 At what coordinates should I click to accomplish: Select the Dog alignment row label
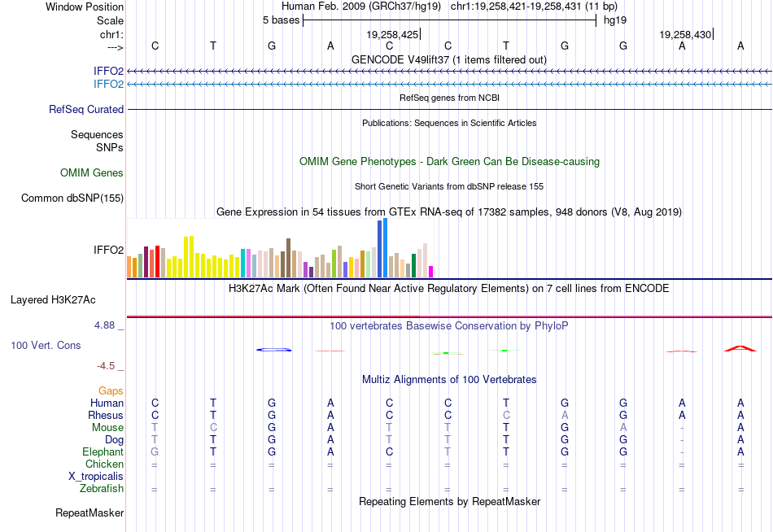[115, 440]
